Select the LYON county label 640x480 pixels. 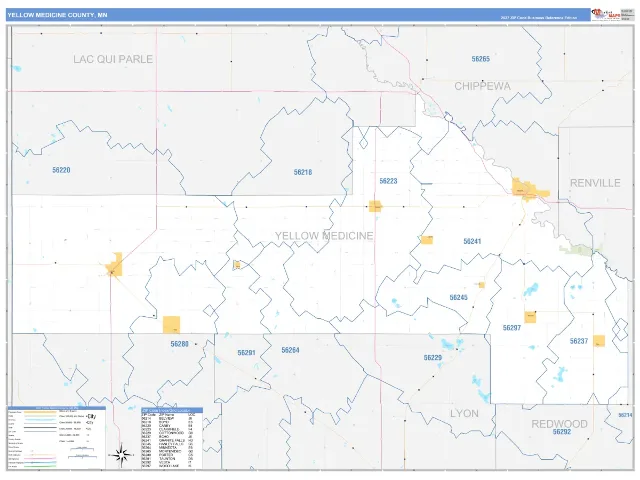click(464, 413)
